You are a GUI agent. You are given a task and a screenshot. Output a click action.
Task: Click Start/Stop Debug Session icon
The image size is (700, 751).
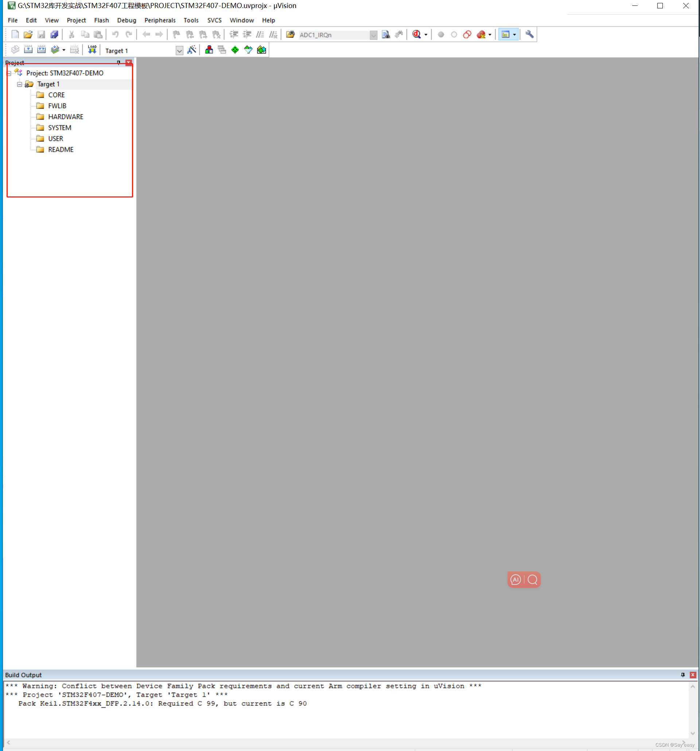point(417,35)
